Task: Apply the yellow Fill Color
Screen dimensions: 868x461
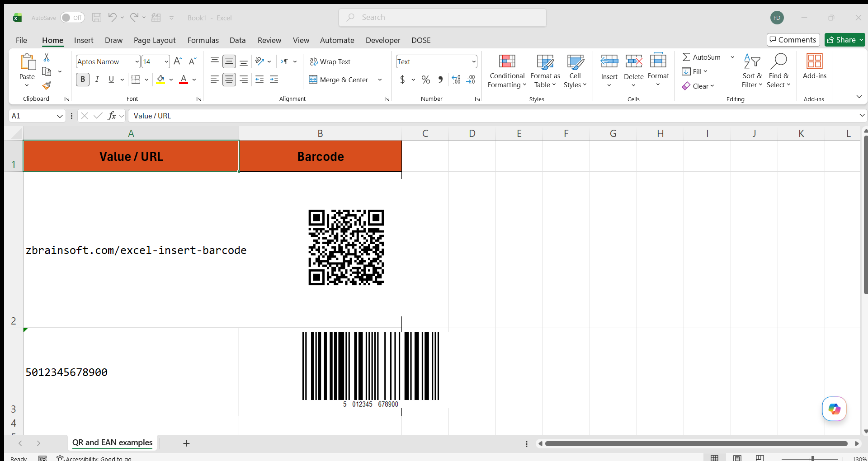Action: tap(160, 80)
